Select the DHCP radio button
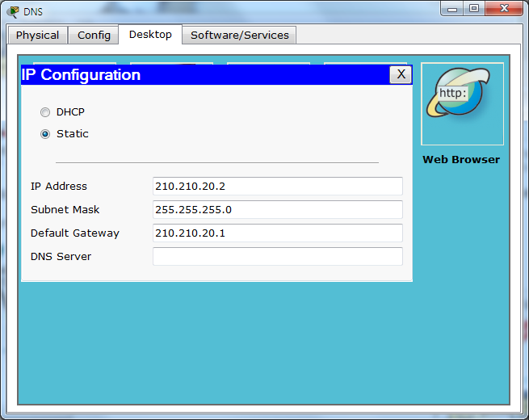The width and height of the screenshot is (529, 420). pyautogui.click(x=45, y=112)
